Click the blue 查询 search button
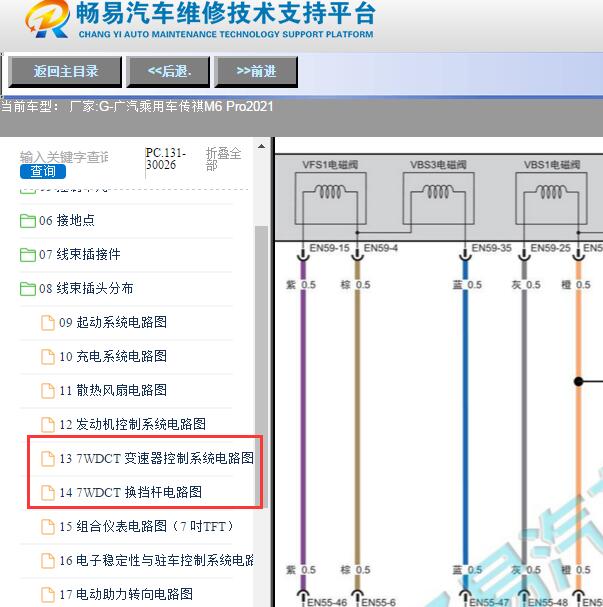 point(43,171)
